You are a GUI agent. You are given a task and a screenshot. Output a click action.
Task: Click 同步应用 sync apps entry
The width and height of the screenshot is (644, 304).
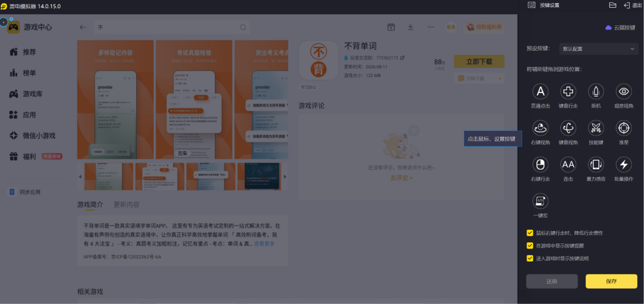(x=25, y=192)
